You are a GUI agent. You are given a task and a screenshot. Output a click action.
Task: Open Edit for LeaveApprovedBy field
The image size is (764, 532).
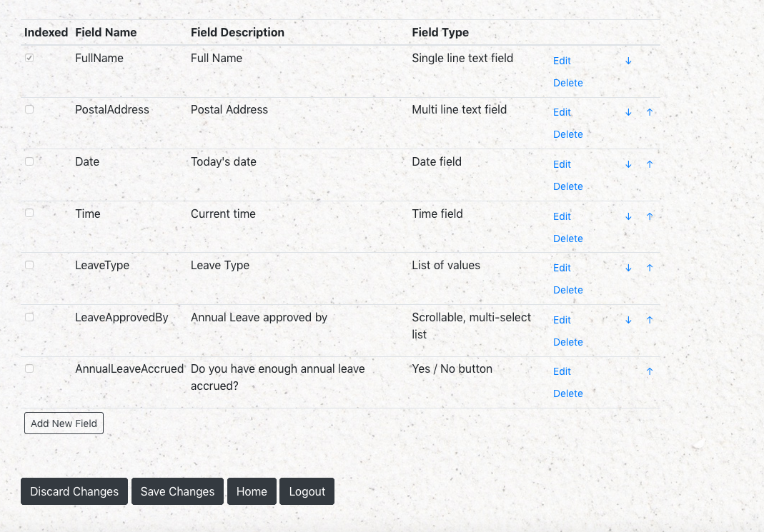[562, 320]
